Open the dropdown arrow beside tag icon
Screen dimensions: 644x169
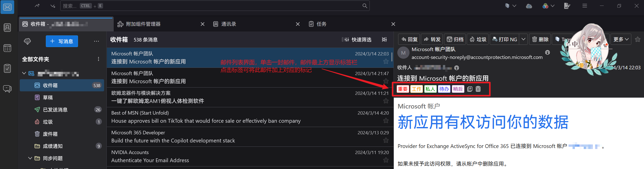[x=514, y=6]
